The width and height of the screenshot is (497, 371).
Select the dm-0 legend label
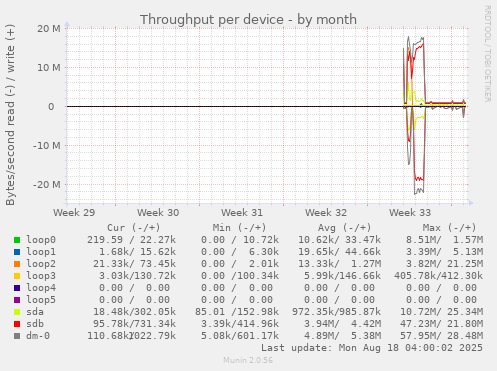pyautogui.click(x=38, y=336)
